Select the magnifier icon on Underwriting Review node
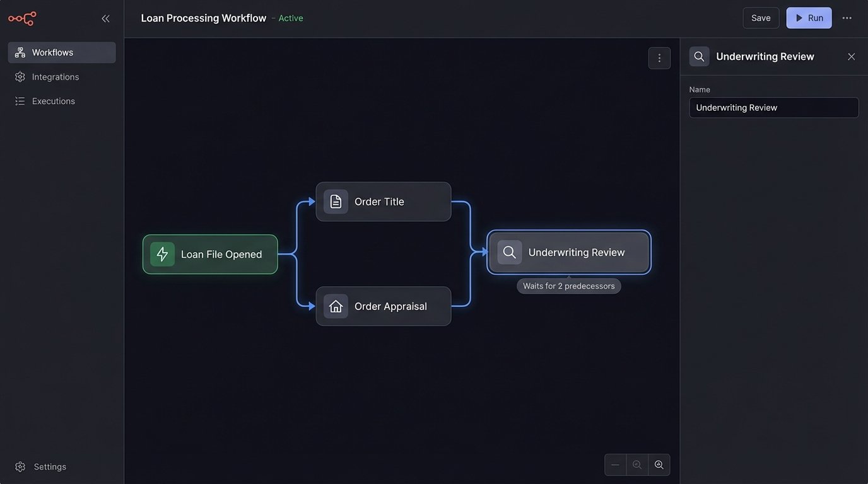 pyautogui.click(x=508, y=251)
